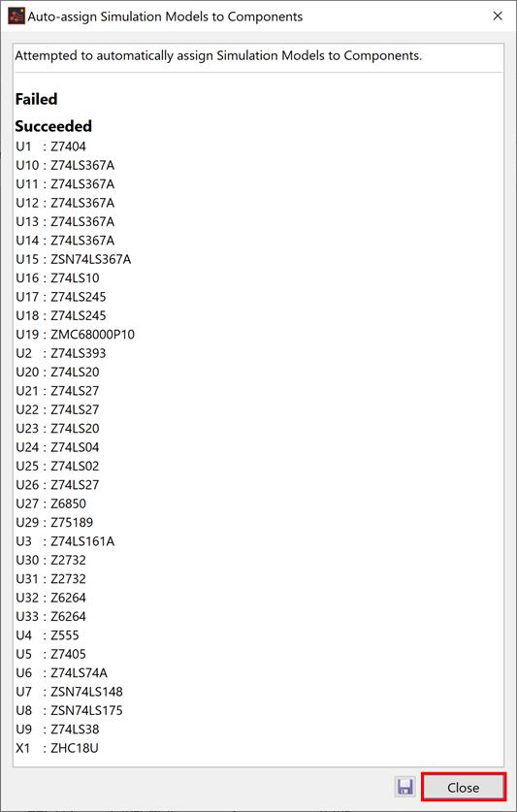517x812 pixels.
Task: Click the Failed heading
Action: coord(36,99)
